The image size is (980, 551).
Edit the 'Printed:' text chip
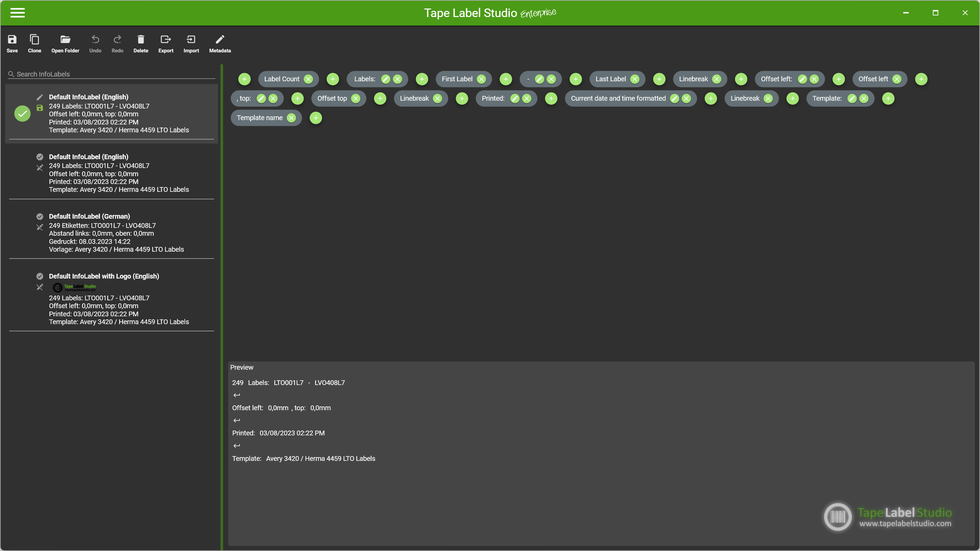coord(514,99)
